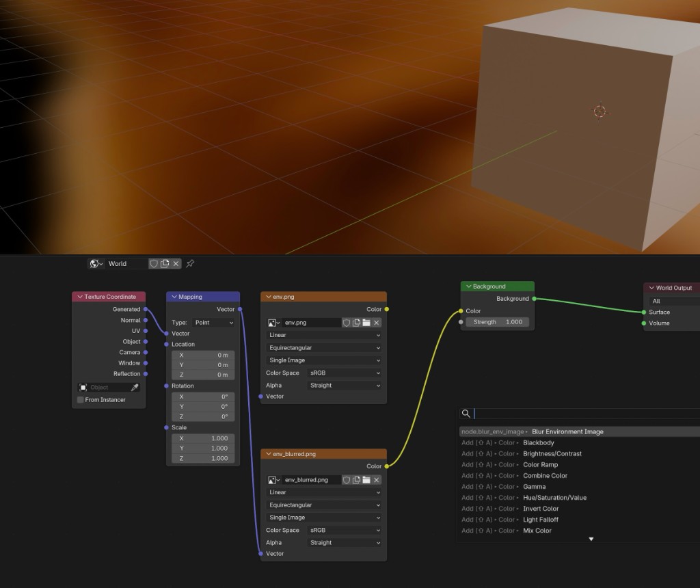The width and height of the screenshot is (700, 588).
Task: Collapse the Mapping node with its chevron
Action: coord(175,296)
